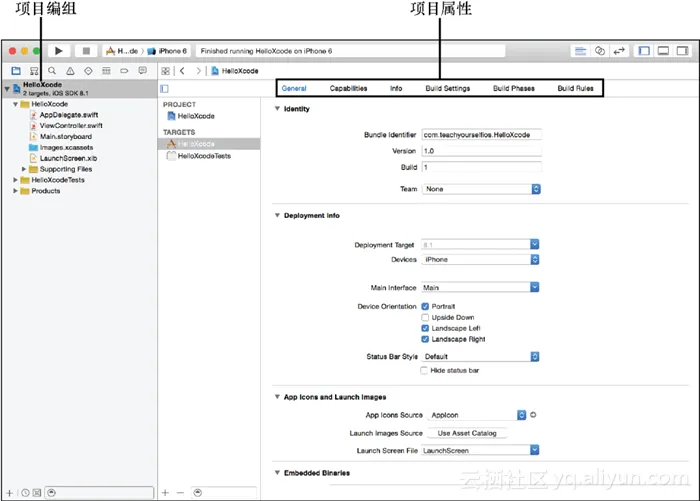
Task: Edit the Bundle Identifier field
Action: point(482,134)
